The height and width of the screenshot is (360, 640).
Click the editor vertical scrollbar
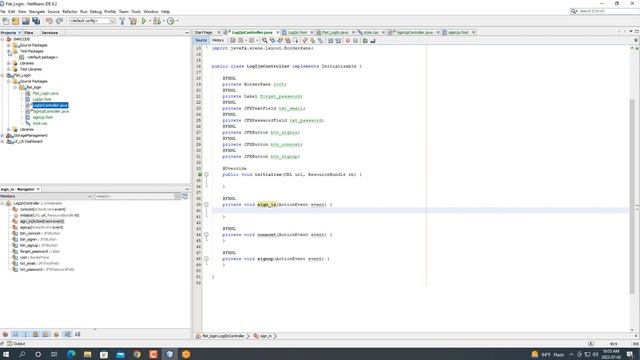(632, 196)
